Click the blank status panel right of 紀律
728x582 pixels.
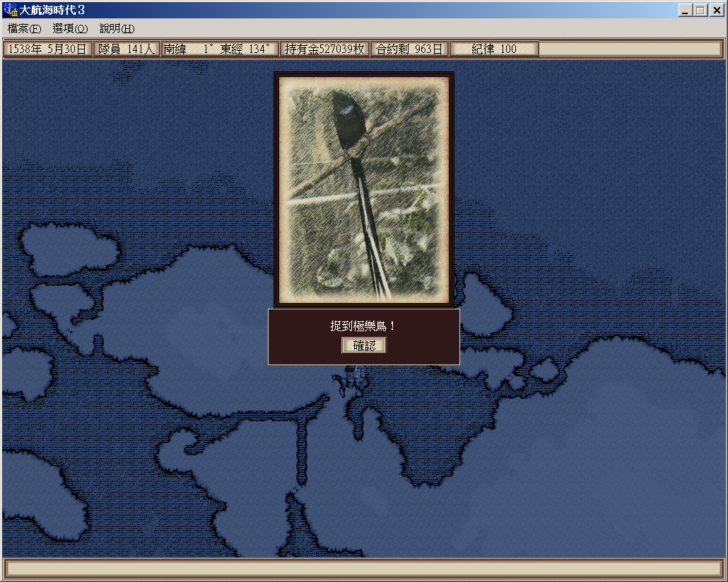(630, 49)
